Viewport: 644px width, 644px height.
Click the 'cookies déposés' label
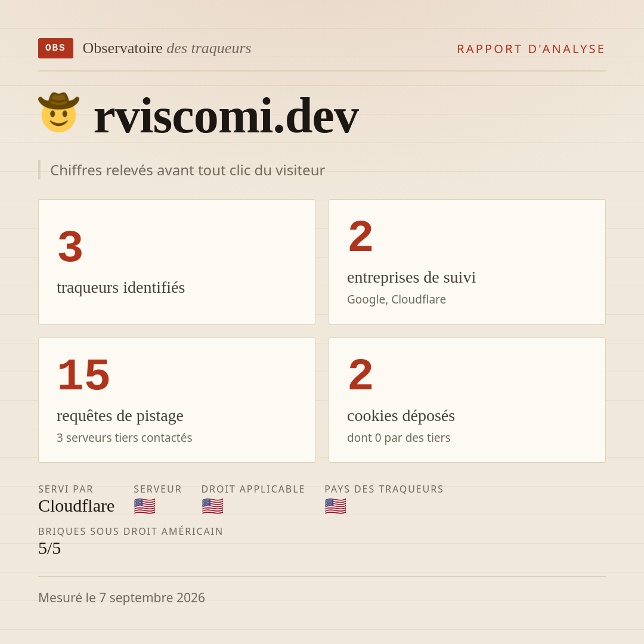click(401, 416)
